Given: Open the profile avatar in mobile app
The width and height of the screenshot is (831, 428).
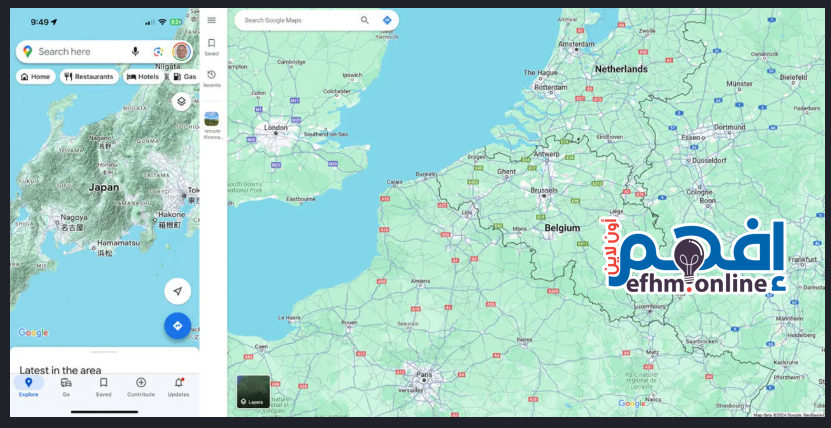Looking at the screenshot, I should click(181, 51).
